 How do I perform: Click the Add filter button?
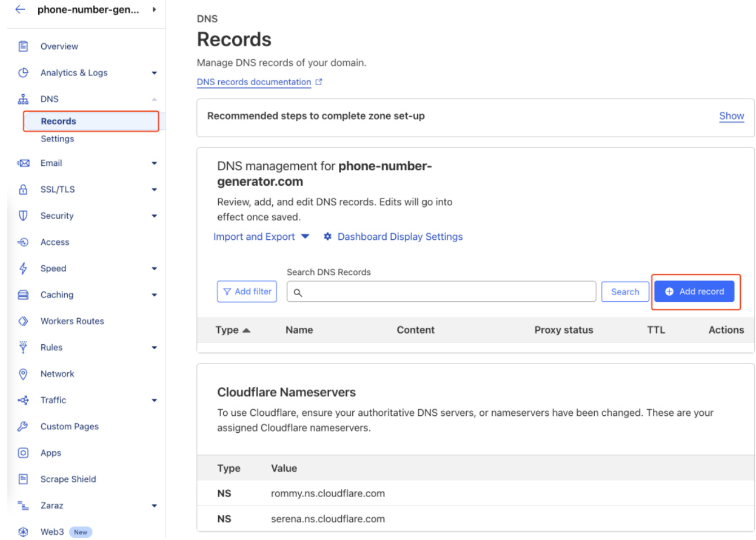247,291
